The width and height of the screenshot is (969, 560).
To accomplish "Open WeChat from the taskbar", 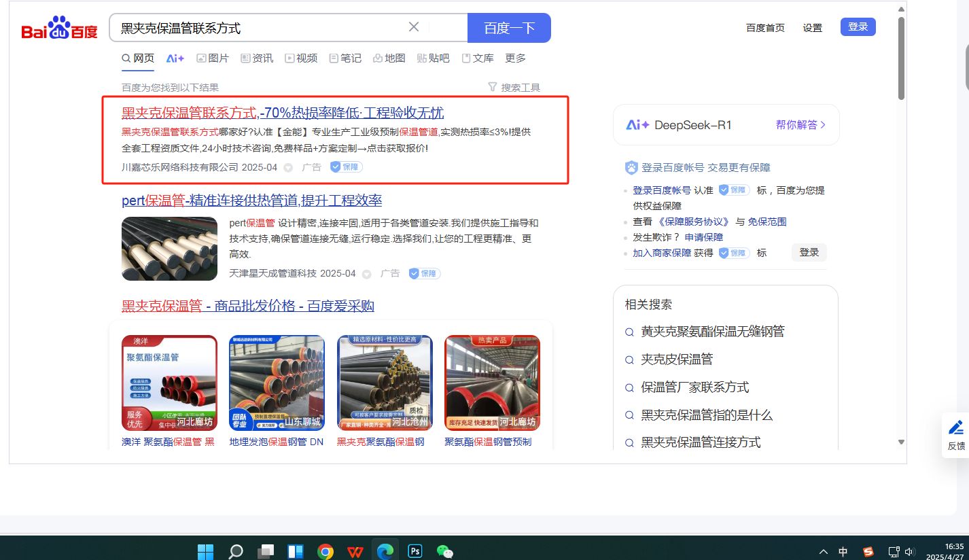I will pyautogui.click(x=445, y=550).
